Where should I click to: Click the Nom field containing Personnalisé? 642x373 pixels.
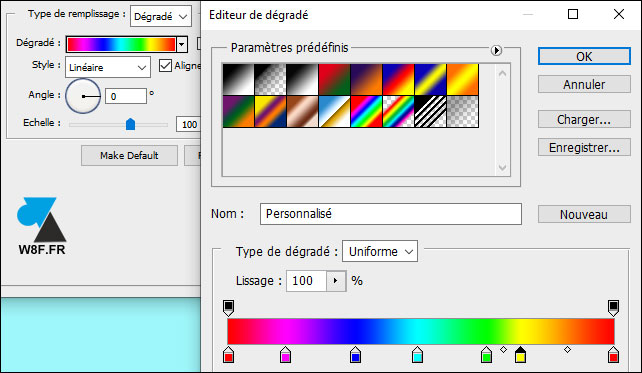[391, 214]
